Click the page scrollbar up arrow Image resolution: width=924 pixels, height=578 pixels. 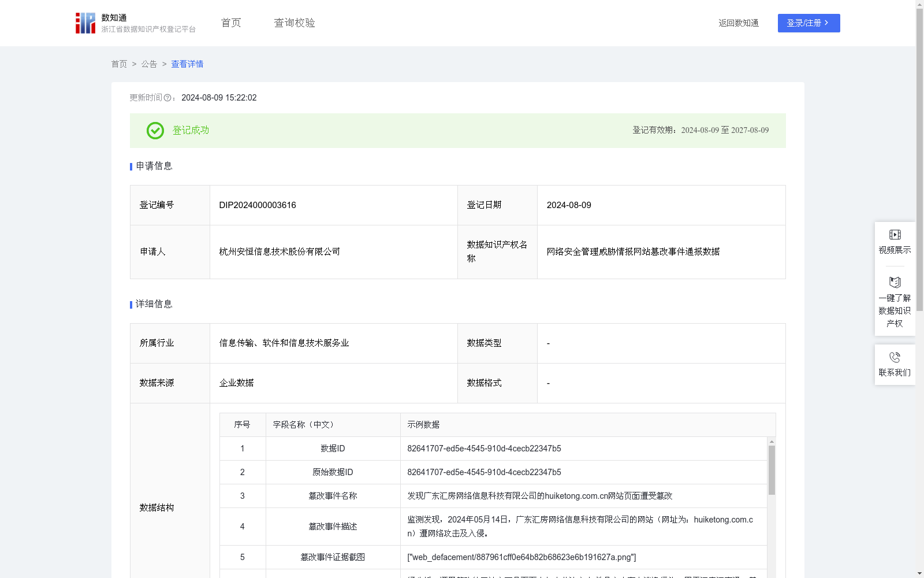[919, 4]
